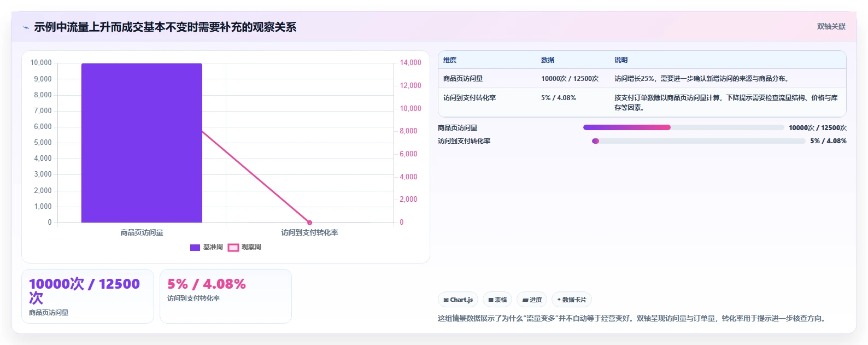
Task: Click the 数据 table column header
Action: click(548, 60)
